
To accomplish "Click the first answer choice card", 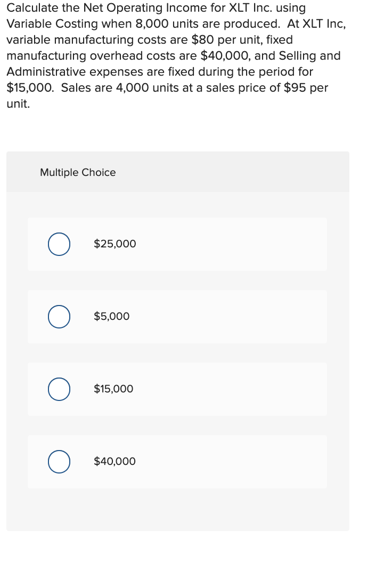I will pos(177,244).
